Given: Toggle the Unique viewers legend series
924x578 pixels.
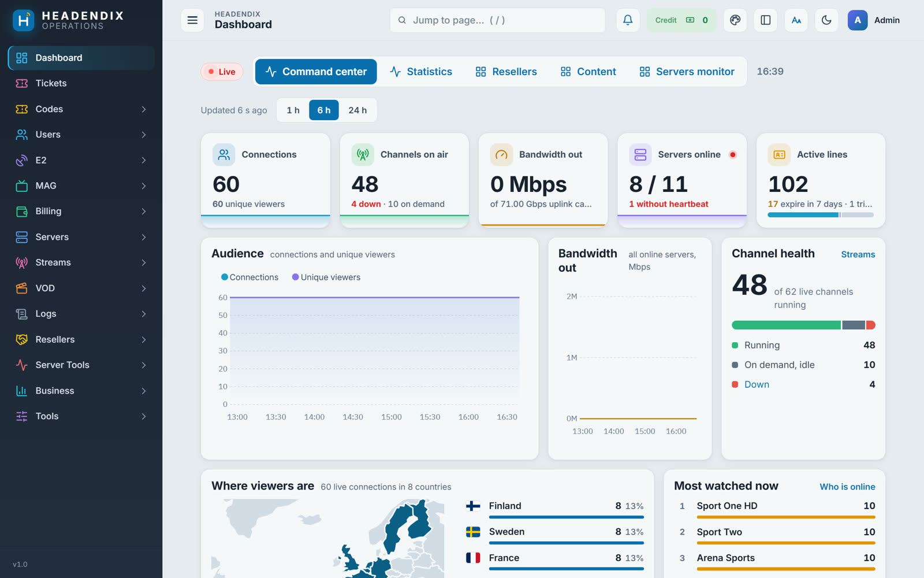Looking at the screenshot, I should click(x=326, y=277).
